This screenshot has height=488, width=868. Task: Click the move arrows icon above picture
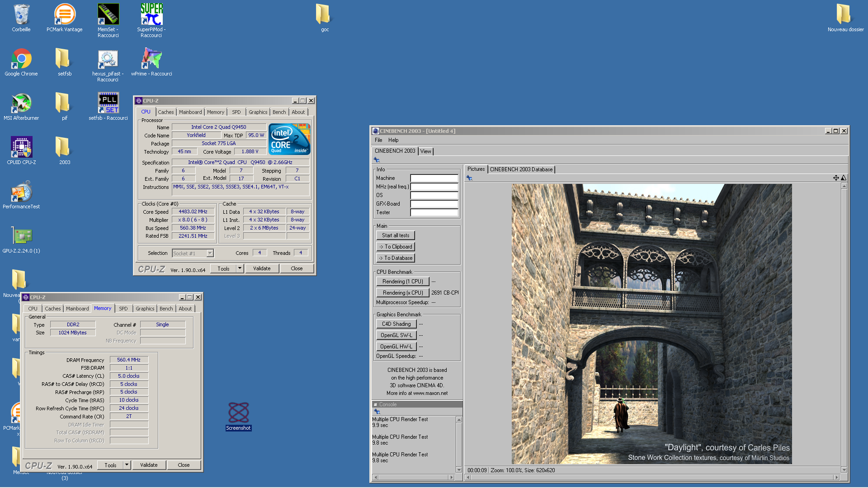click(x=836, y=178)
